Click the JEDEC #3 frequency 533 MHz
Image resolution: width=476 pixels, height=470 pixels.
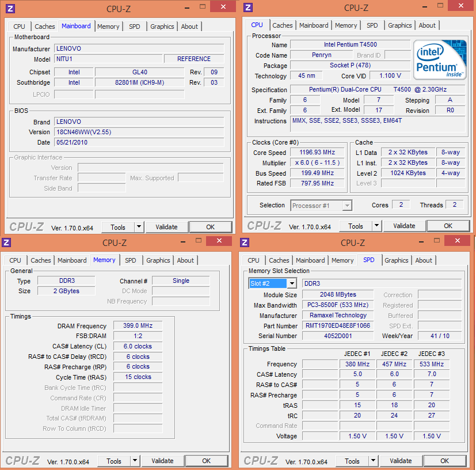(431, 363)
